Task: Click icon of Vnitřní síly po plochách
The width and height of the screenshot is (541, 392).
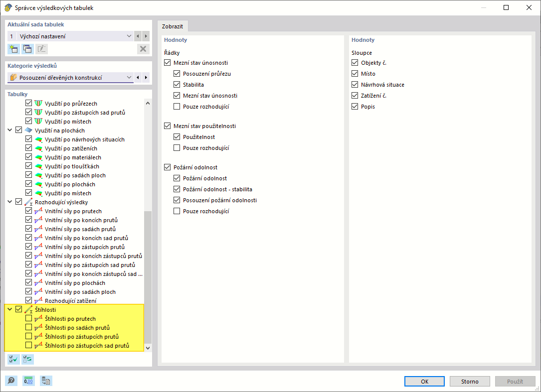Action: click(x=38, y=283)
